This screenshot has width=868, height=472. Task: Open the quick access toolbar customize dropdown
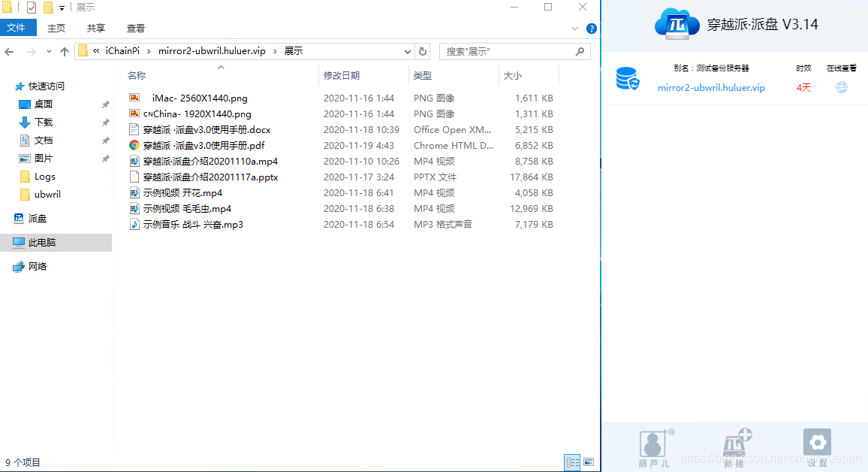coord(62,8)
